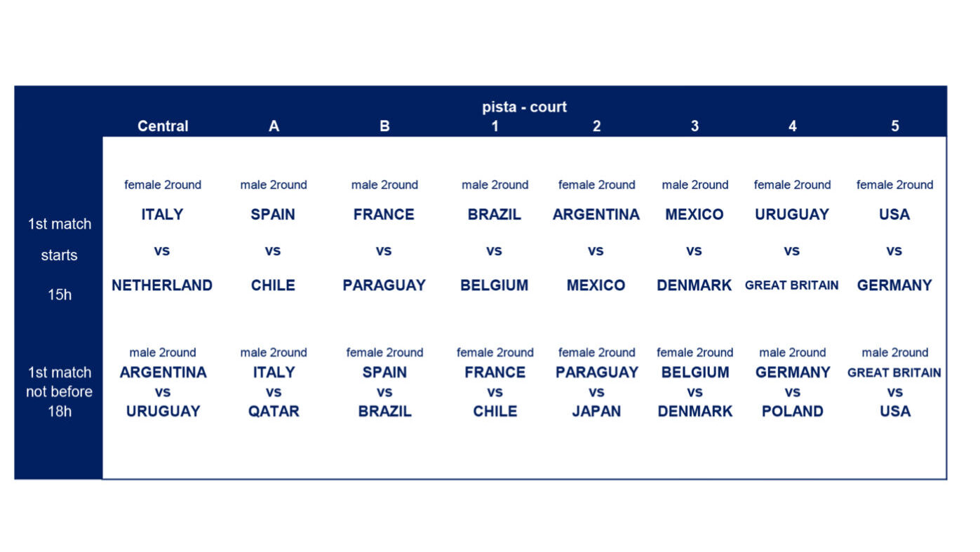Click ITALY in the Central court match
The width and height of the screenshot is (980, 552).
pyautogui.click(x=162, y=215)
